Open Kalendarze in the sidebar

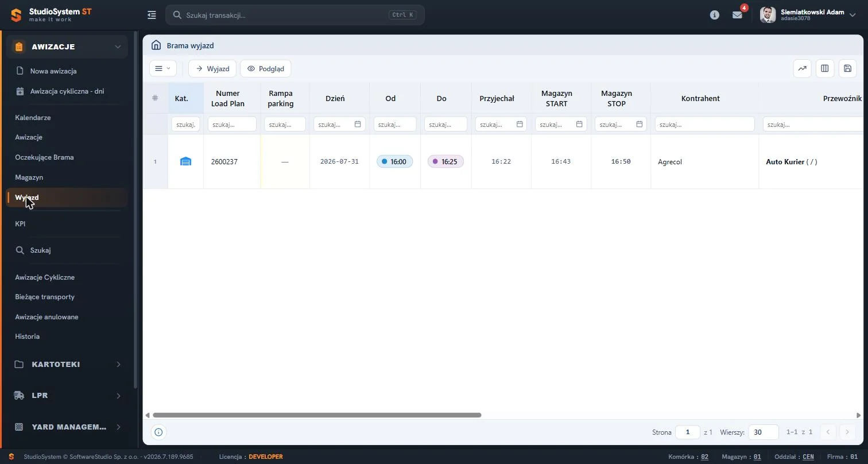click(x=33, y=118)
